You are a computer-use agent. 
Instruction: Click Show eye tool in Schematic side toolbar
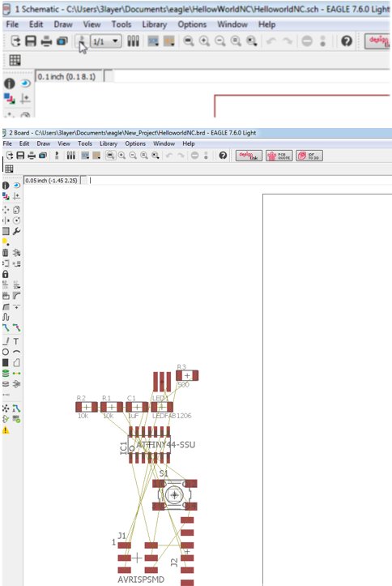click(x=25, y=83)
